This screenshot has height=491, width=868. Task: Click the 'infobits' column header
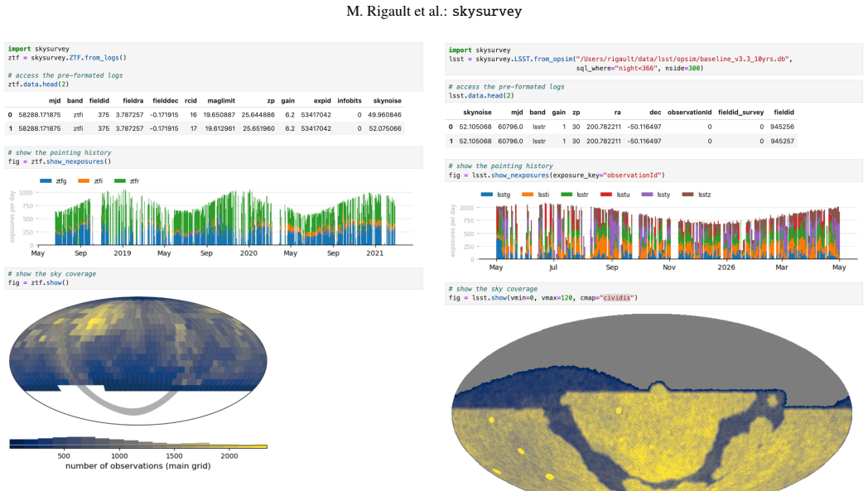coord(350,101)
